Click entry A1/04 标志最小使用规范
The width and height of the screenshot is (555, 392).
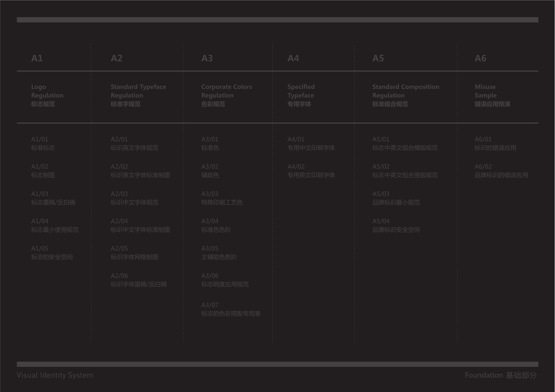(55, 225)
